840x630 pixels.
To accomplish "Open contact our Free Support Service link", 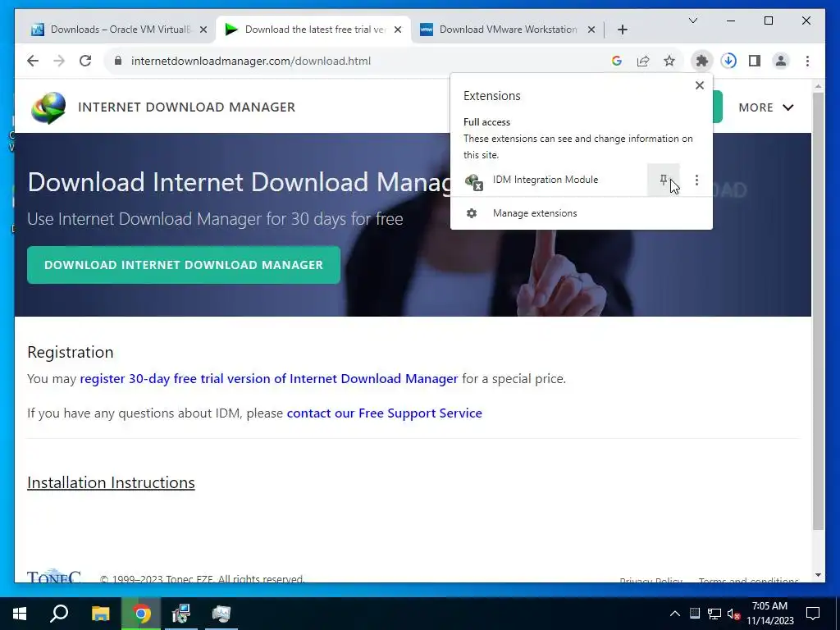I will point(384,413).
